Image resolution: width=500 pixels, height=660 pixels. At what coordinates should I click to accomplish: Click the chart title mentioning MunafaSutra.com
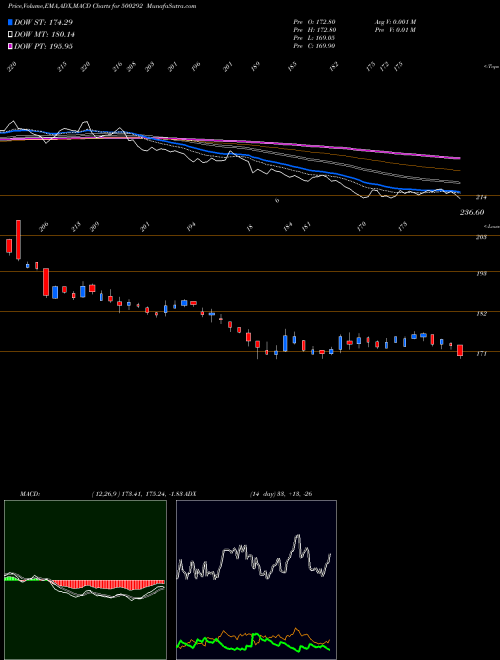[x=102, y=6]
